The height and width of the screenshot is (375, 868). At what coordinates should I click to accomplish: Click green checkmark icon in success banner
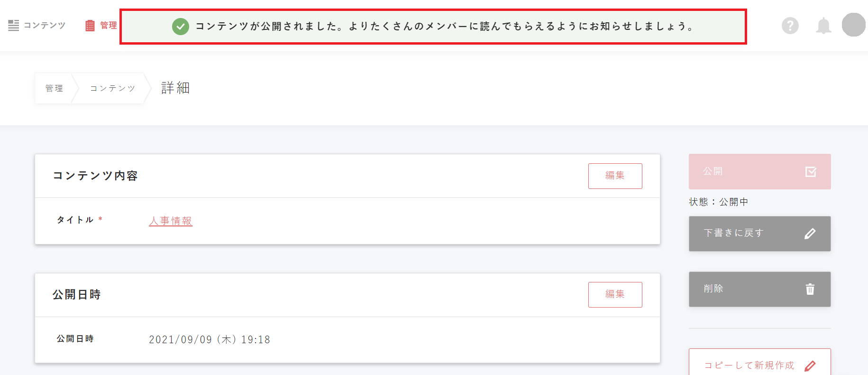click(181, 27)
